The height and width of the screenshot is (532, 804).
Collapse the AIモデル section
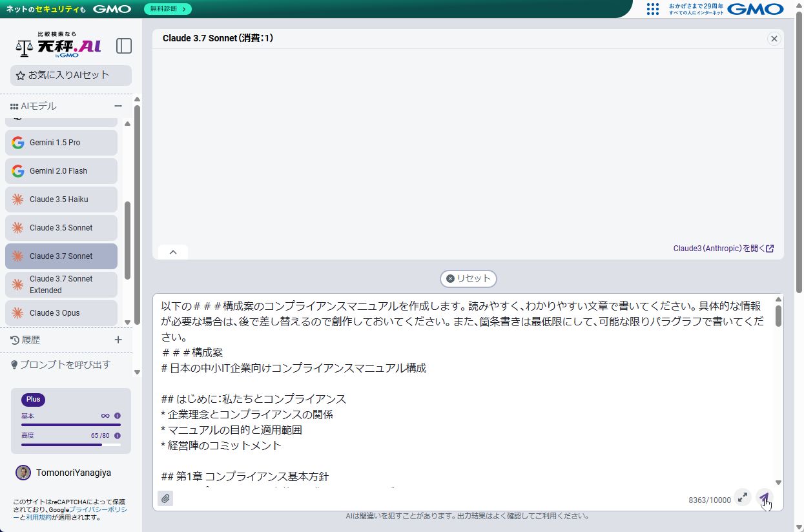click(118, 106)
